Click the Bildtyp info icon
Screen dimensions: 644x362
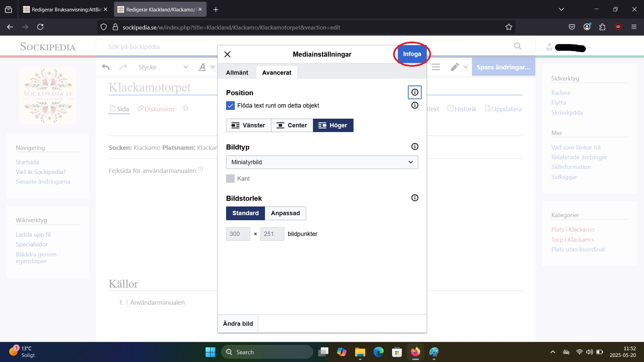click(x=415, y=146)
